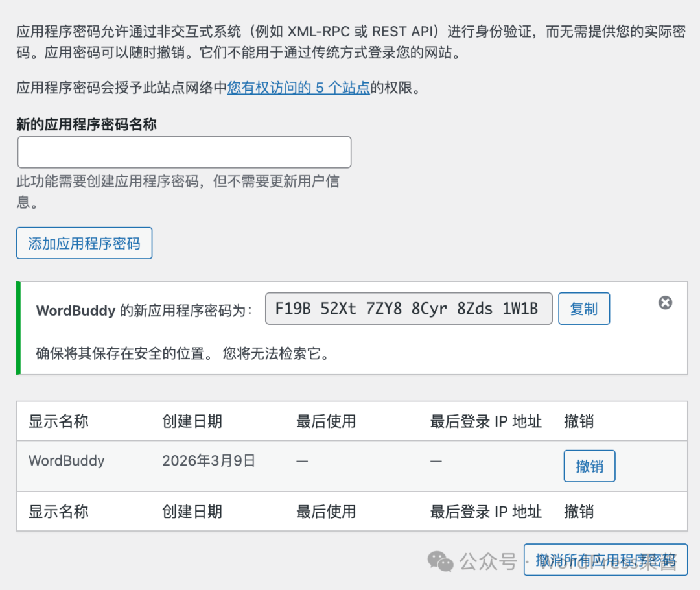Revoke the WordBuddy application password
This screenshot has width=700, height=590.
(x=589, y=466)
